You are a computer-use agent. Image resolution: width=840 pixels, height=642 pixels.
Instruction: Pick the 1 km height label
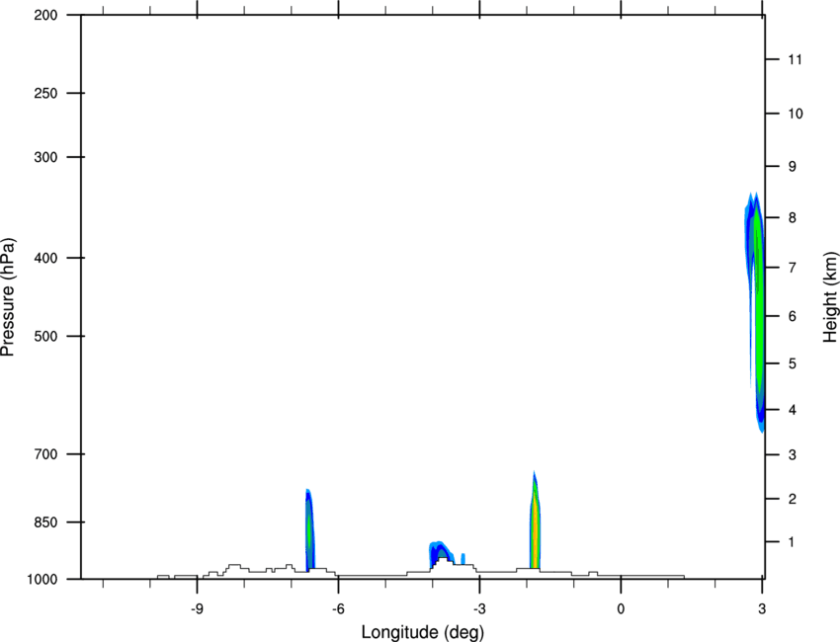tap(792, 542)
